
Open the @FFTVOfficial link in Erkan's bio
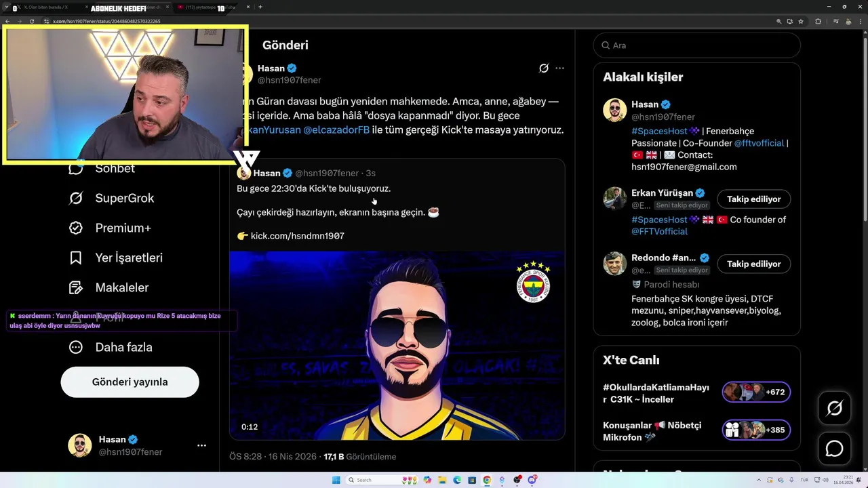(659, 231)
